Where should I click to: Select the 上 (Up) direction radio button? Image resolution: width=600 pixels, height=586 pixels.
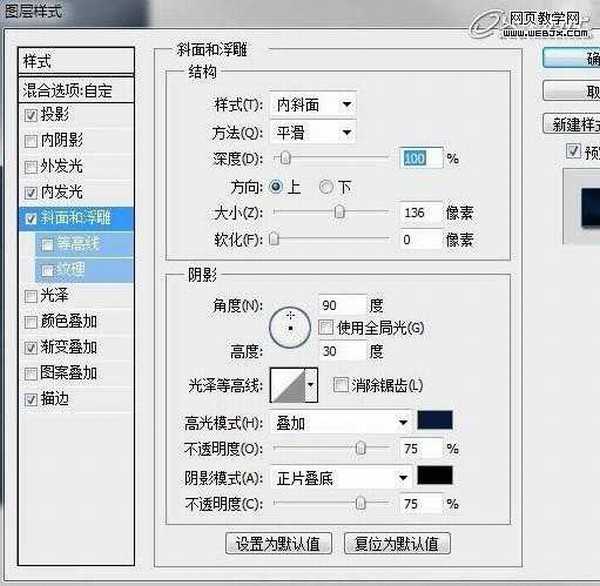coord(277,186)
